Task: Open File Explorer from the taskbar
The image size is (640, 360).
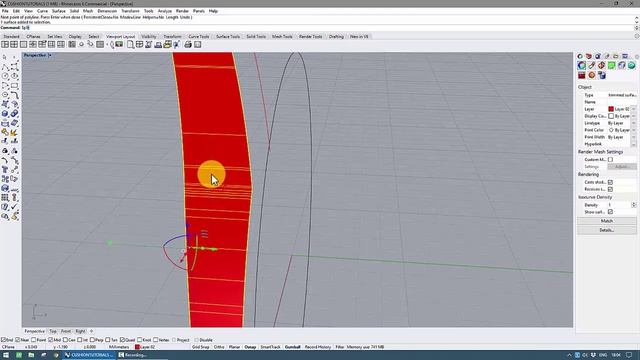Action: coord(31,355)
